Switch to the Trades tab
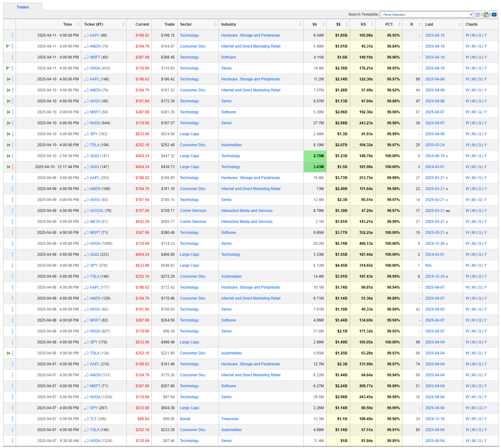The image size is (501, 448). (x=23, y=7)
